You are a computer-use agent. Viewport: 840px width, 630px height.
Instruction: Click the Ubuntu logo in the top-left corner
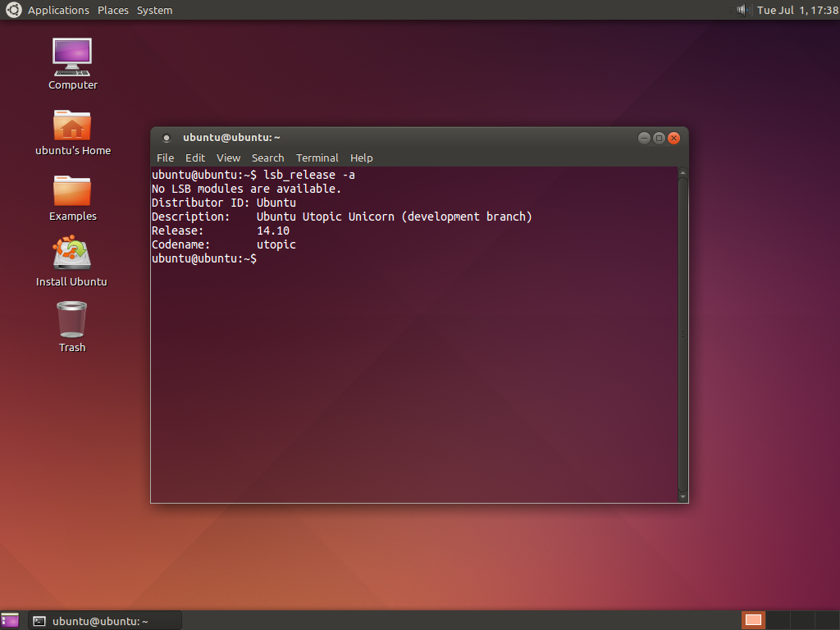coord(12,10)
